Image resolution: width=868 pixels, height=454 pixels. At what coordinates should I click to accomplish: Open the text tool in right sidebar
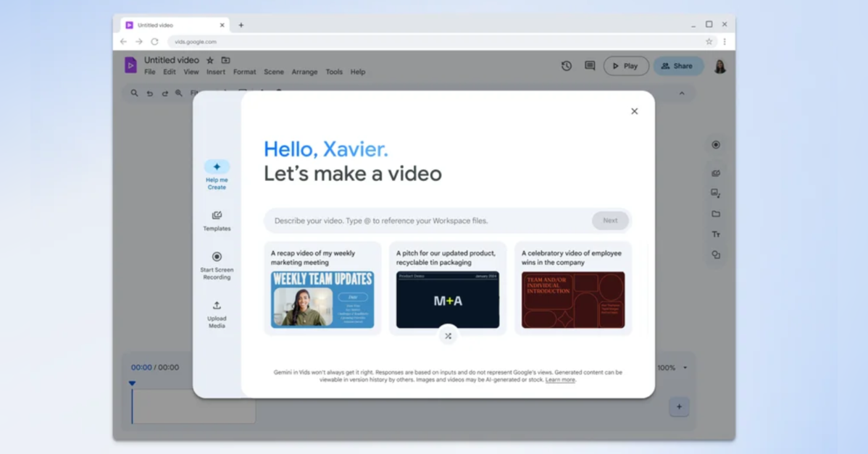[716, 235]
